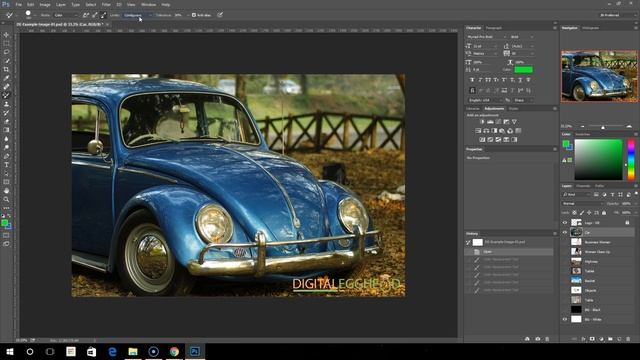Click the foreground color swatch in toolbar
The image size is (640, 360).
click(4, 223)
